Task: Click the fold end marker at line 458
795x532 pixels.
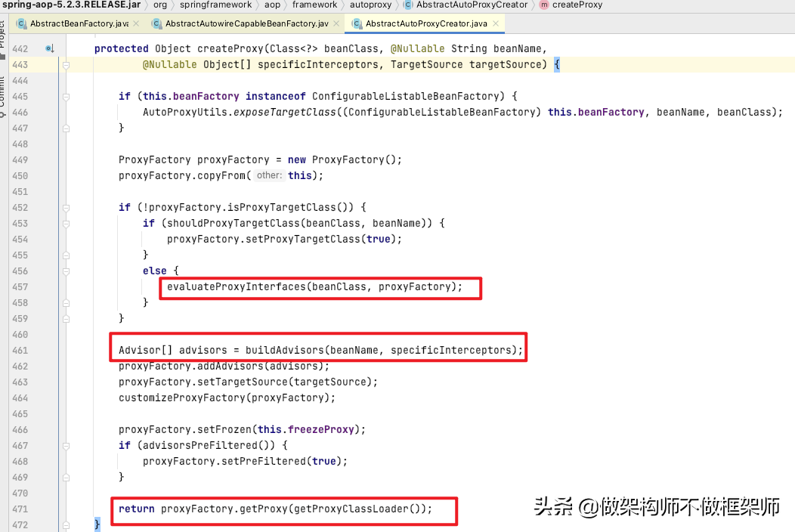Action: click(66, 303)
